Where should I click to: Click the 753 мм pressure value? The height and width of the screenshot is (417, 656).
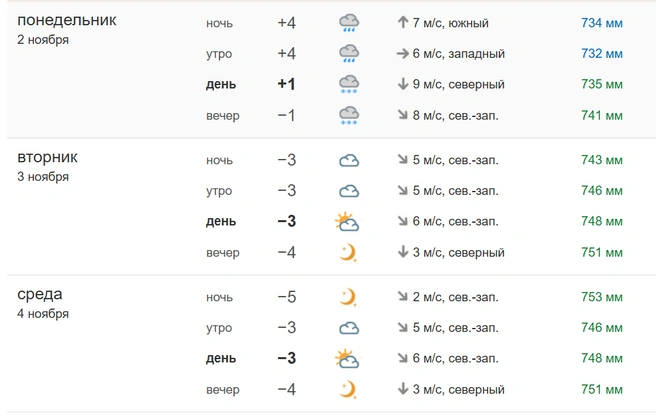(x=602, y=297)
